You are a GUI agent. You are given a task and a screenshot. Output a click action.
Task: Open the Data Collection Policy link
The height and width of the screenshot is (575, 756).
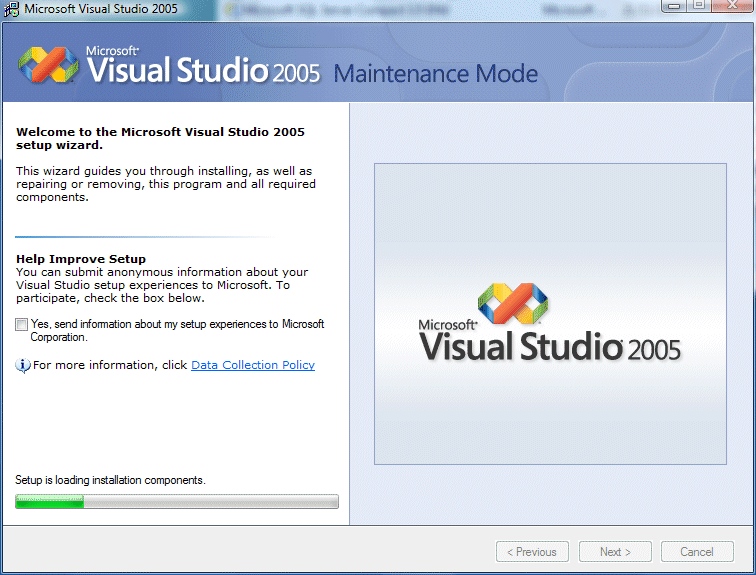[253, 365]
